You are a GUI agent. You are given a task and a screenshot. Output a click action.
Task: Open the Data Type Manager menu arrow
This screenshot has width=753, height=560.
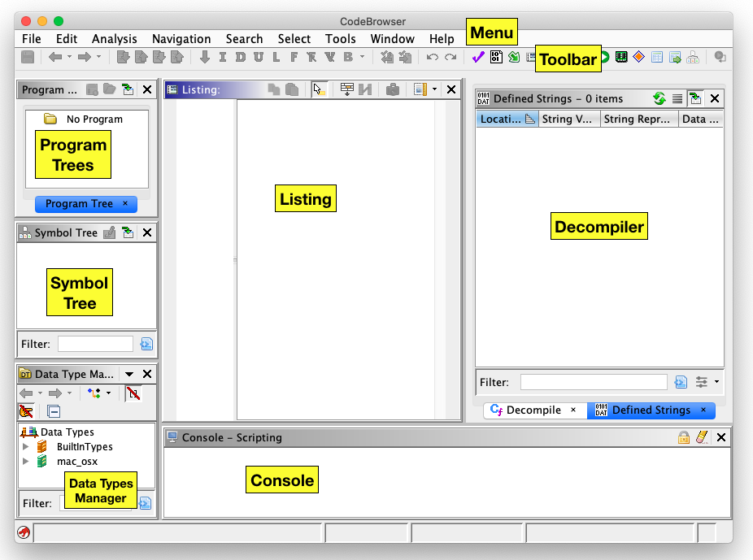(129, 374)
